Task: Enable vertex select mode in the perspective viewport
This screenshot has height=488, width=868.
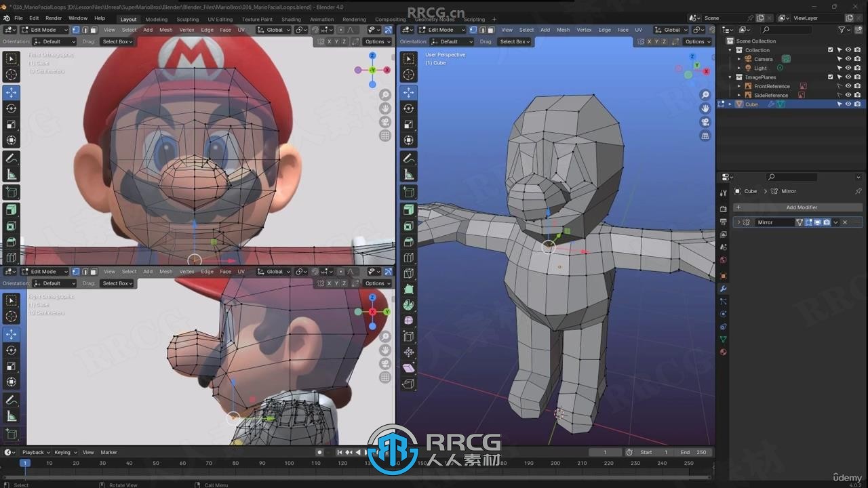Action: 473,30
